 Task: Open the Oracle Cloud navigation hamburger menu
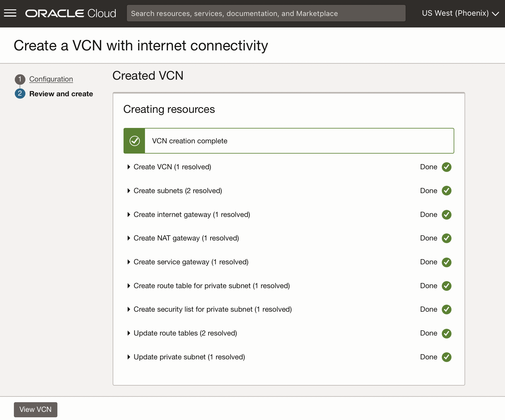coord(10,13)
